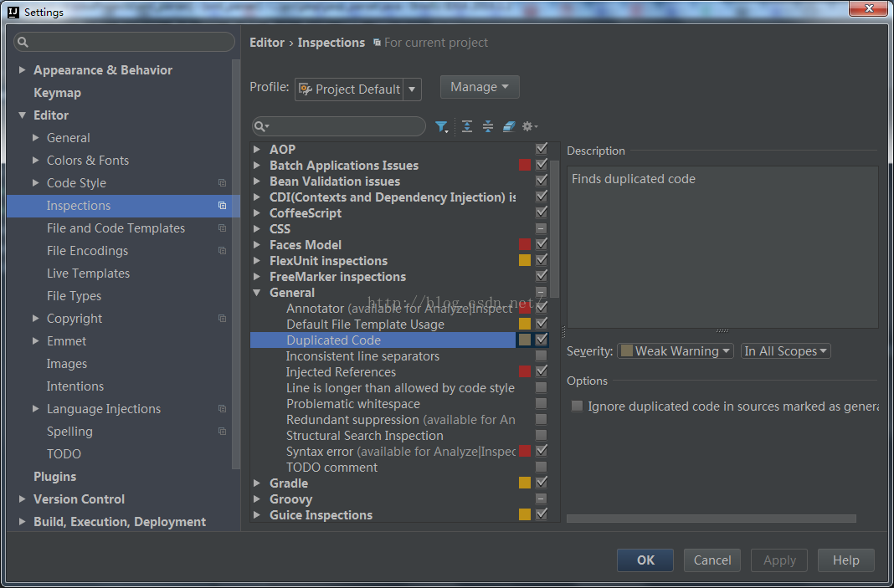Image resolution: width=894 pixels, height=588 pixels.
Task: Click the Help button
Action: pos(846,560)
